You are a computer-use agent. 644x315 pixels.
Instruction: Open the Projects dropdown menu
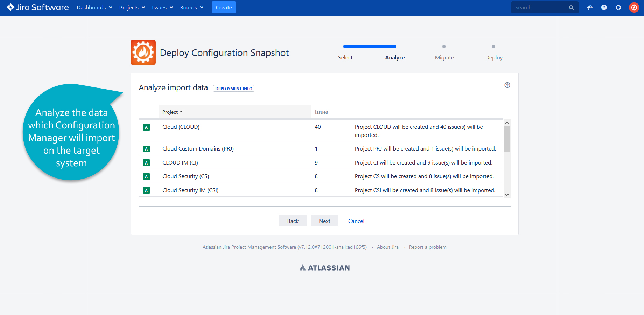tap(132, 8)
